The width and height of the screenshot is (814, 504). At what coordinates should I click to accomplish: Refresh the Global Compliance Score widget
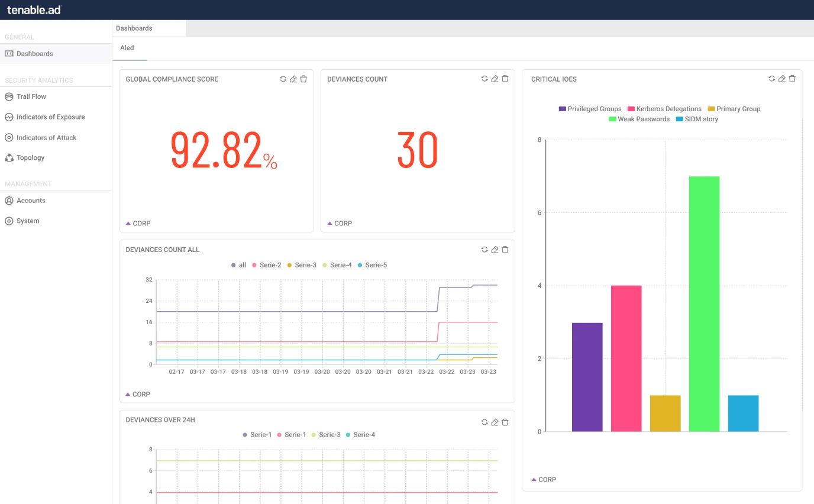[283, 79]
